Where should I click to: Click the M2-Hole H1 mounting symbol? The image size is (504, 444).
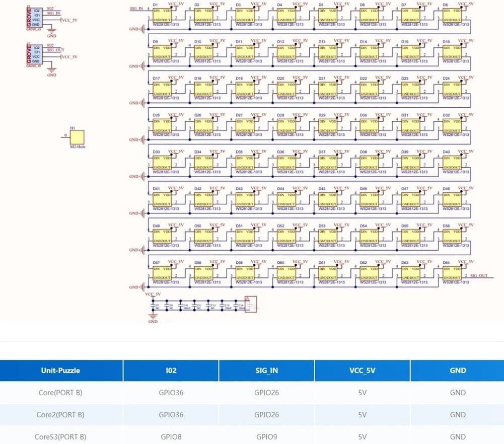pos(77,137)
